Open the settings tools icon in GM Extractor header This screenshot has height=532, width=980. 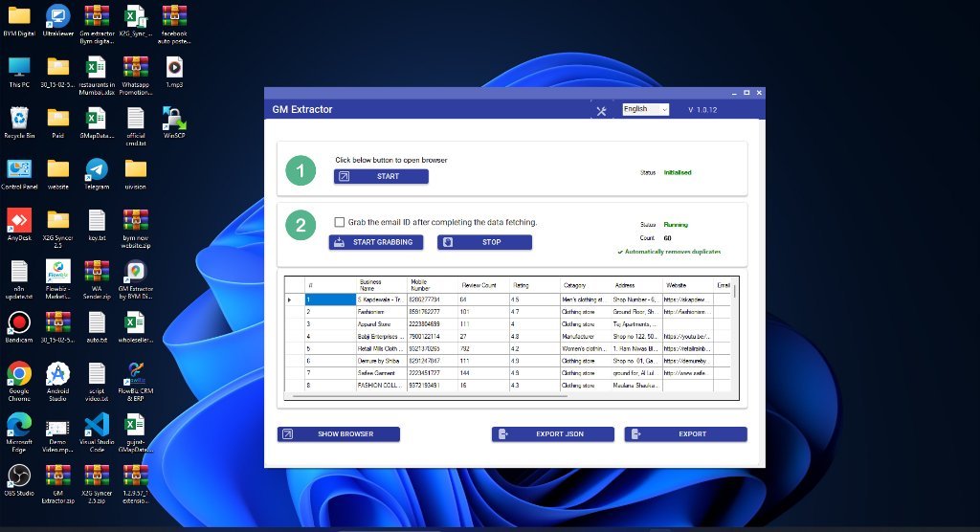[601, 111]
